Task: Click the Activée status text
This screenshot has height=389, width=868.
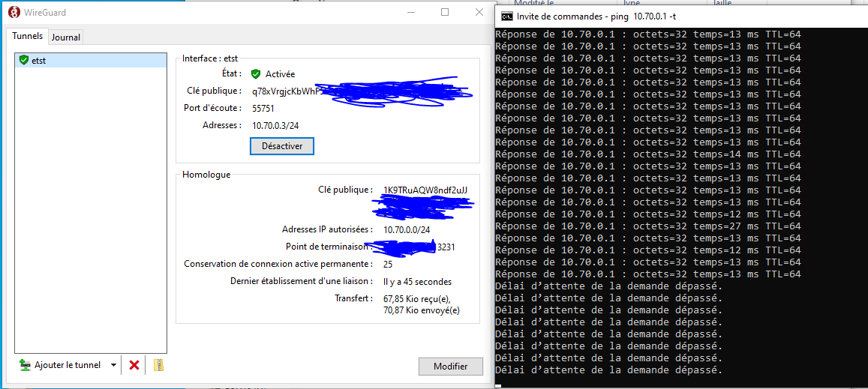Action: 280,73
